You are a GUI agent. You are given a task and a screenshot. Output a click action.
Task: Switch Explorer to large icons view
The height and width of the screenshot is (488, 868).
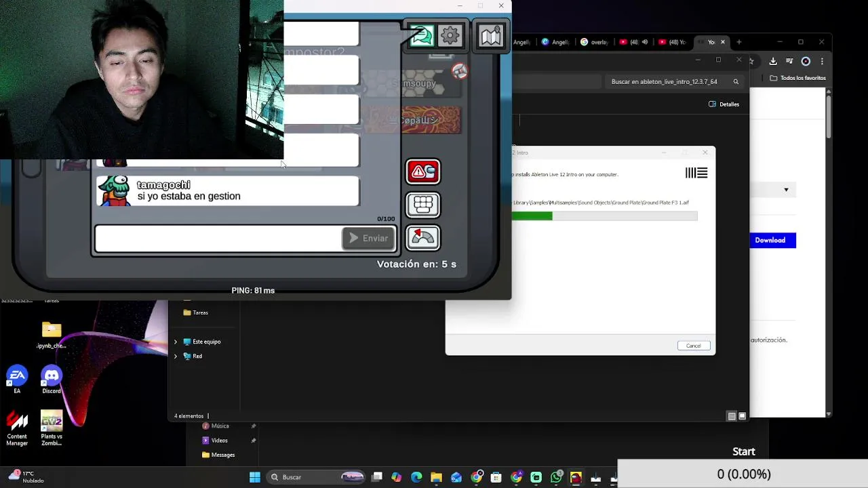pyautogui.click(x=742, y=416)
